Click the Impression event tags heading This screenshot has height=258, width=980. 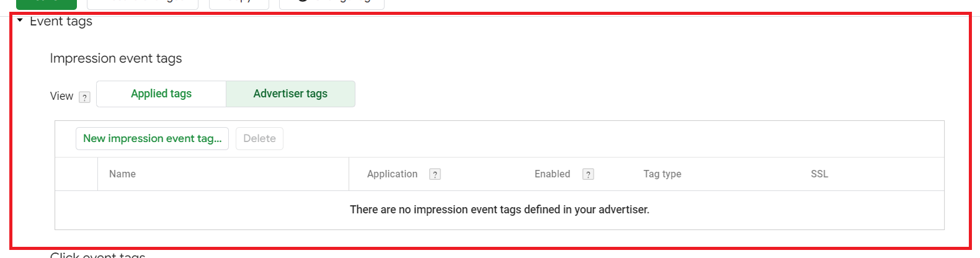pos(116,58)
